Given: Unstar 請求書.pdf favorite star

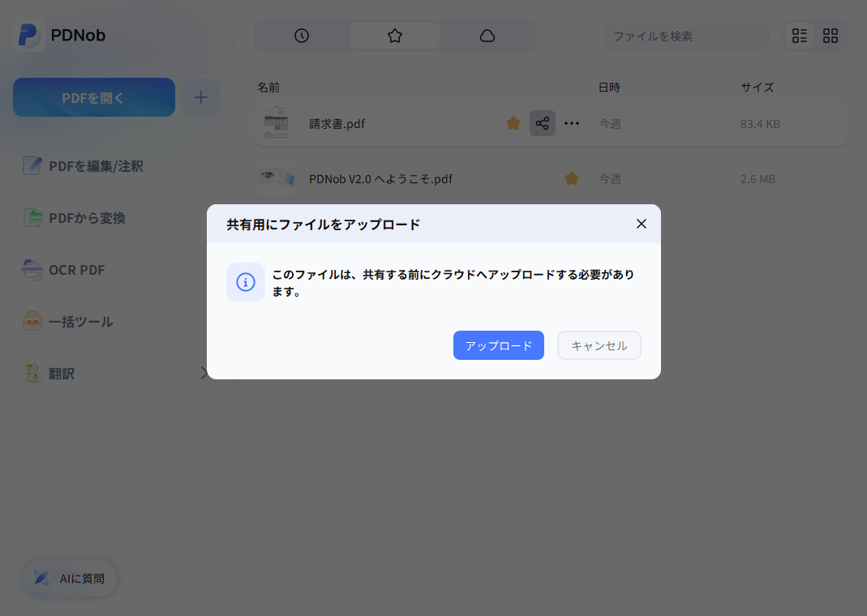Looking at the screenshot, I should 513,123.
